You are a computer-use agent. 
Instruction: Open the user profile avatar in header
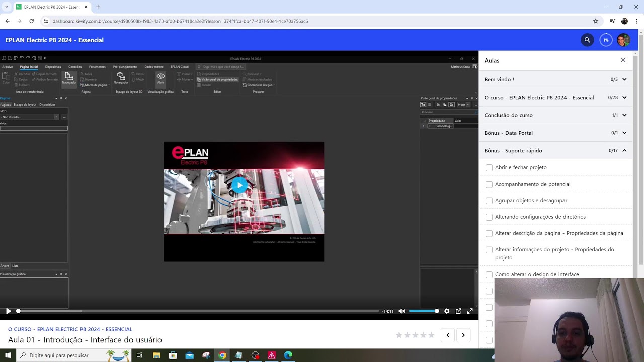tap(623, 40)
